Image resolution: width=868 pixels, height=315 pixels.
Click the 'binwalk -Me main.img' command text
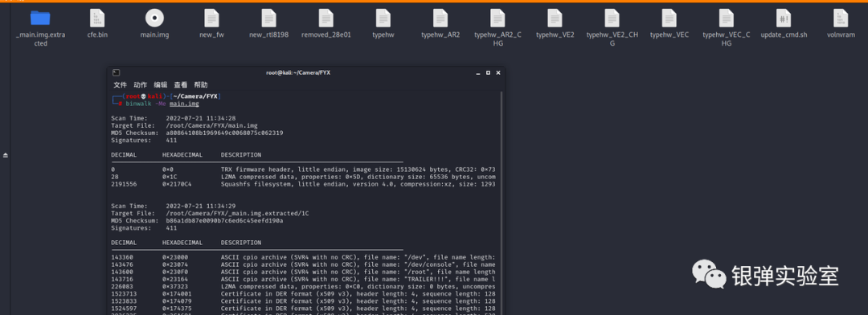tap(162, 104)
